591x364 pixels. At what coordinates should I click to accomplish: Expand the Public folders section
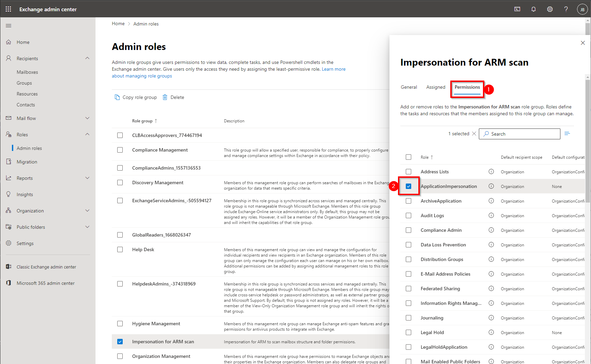(x=87, y=227)
